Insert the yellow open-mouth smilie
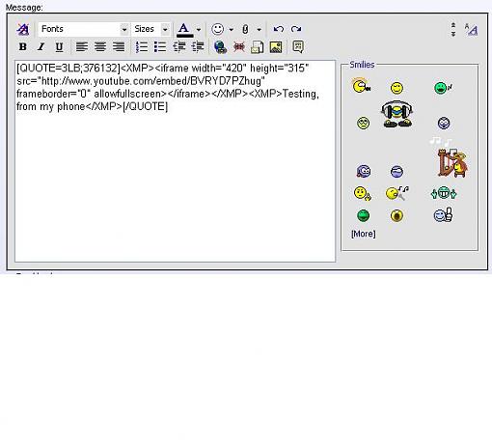492x448 pixels. tap(396, 215)
